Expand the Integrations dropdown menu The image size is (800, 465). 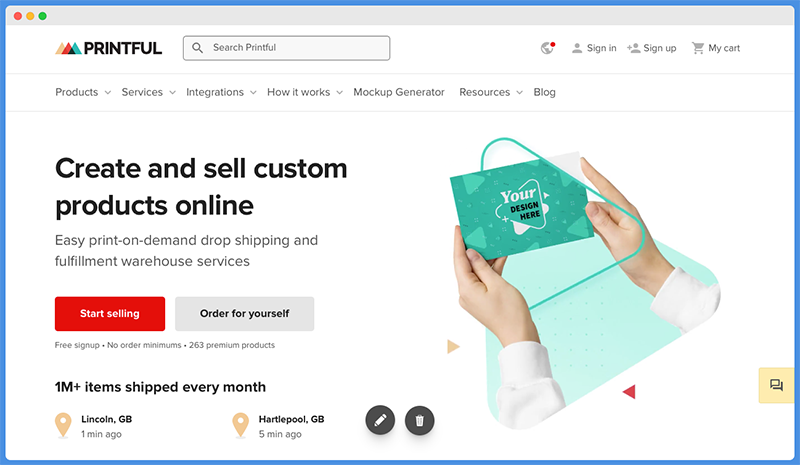coord(221,92)
